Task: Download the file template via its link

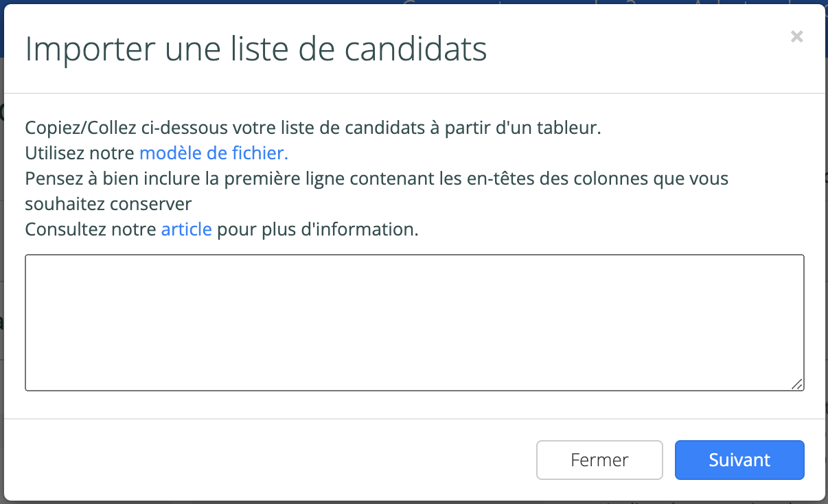Action: [214, 153]
